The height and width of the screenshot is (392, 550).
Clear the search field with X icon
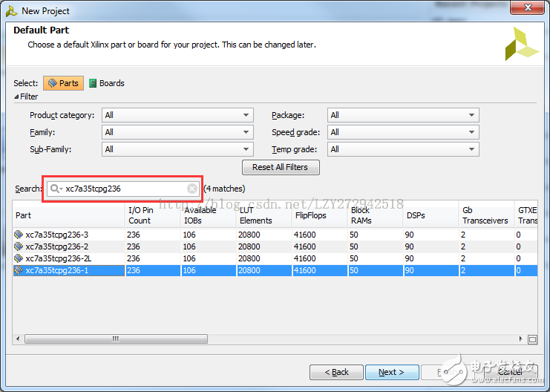pyautogui.click(x=192, y=189)
